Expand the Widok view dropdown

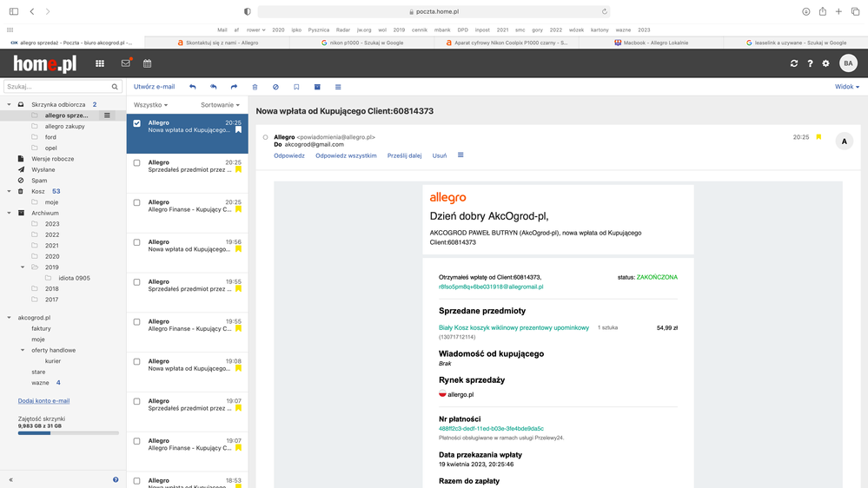coord(846,87)
